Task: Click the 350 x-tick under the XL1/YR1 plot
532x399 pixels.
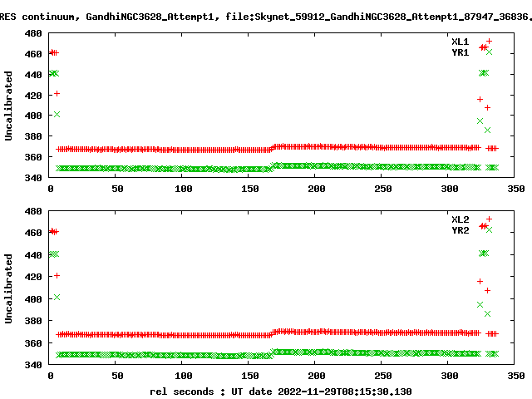Action: 515,189
